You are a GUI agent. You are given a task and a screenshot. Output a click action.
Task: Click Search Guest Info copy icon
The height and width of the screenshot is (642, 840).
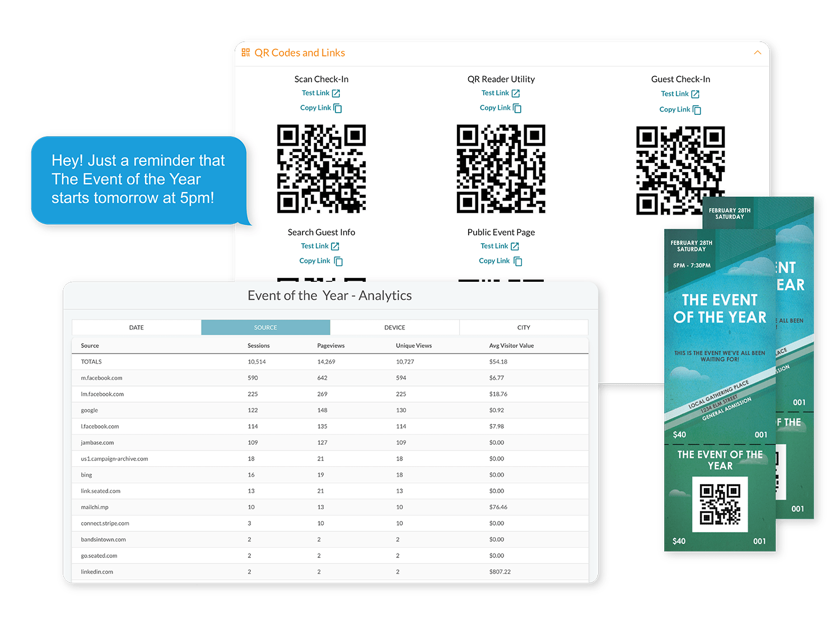tap(338, 261)
